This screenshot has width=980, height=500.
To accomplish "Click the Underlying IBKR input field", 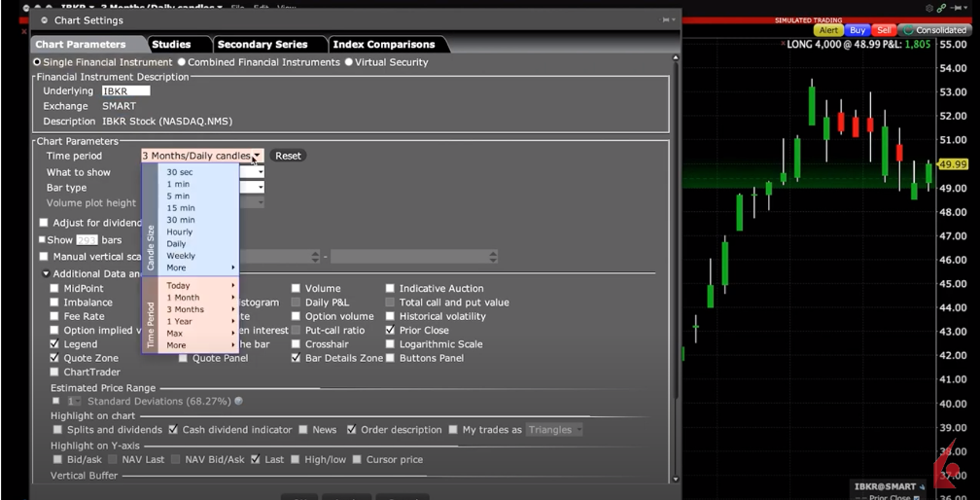I will coord(125,91).
